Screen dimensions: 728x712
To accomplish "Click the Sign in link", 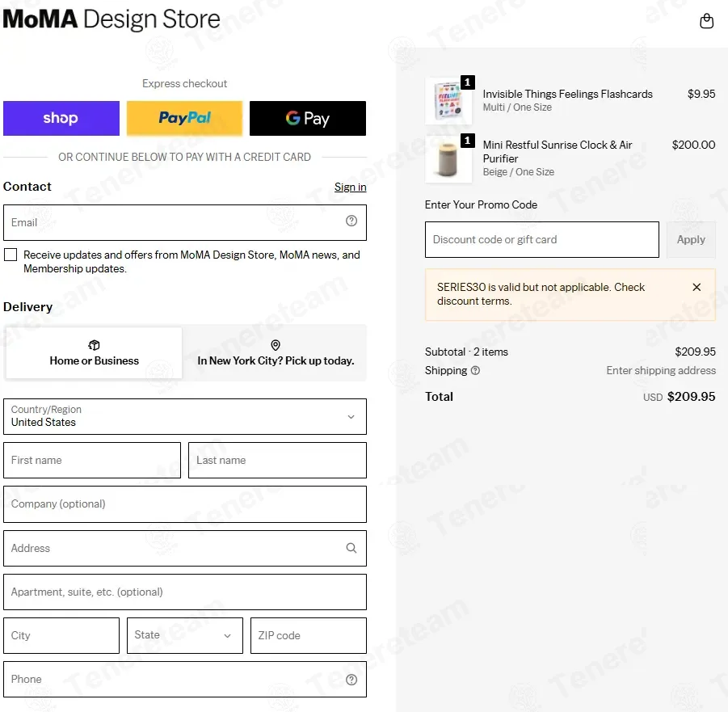I will click(x=350, y=187).
